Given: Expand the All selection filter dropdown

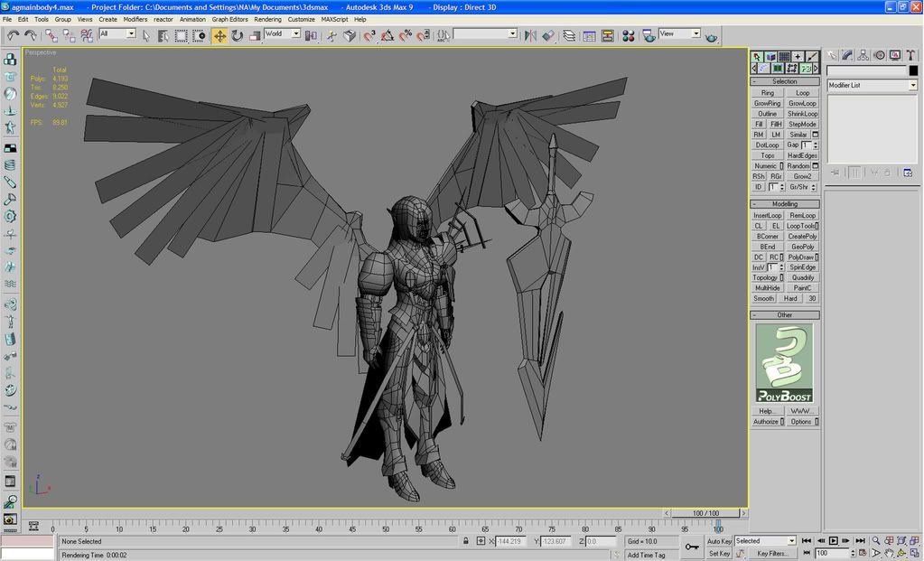Looking at the screenshot, I should (131, 33).
